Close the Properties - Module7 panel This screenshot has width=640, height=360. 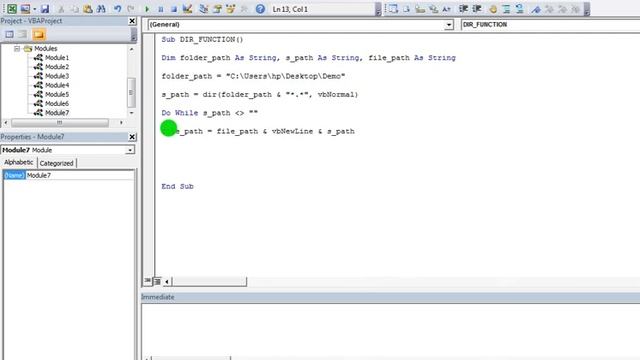132,137
